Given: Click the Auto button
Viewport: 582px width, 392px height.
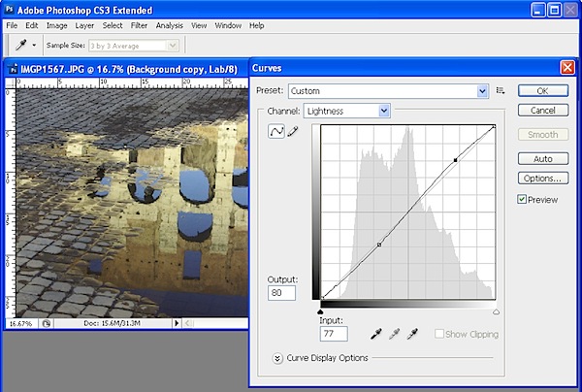Looking at the screenshot, I should pyautogui.click(x=543, y=158).
